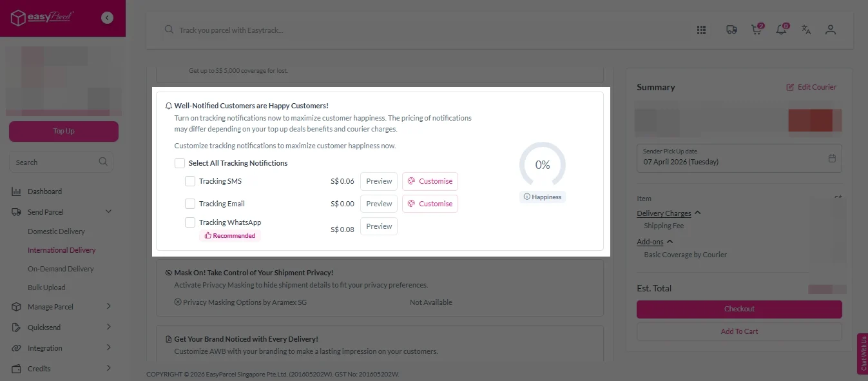Check the Tracking WhatsApp option

pyautogui.click(x=190, y=222)
